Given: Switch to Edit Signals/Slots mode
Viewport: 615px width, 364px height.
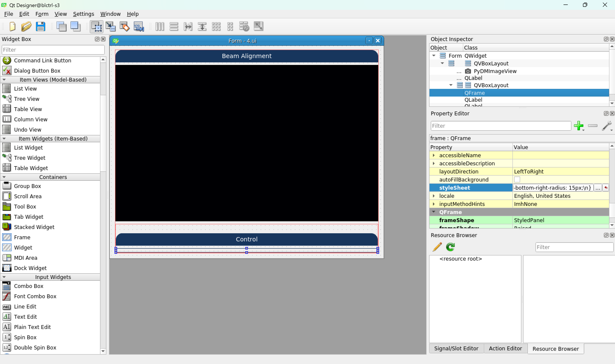Looking at the screenshot, I should 111,26.
